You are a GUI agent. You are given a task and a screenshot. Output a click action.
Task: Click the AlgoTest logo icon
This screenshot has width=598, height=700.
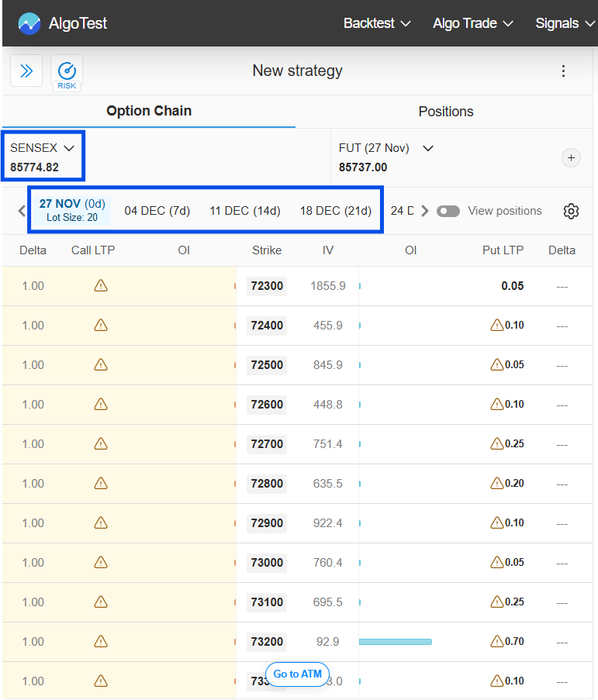click(29, 23)
